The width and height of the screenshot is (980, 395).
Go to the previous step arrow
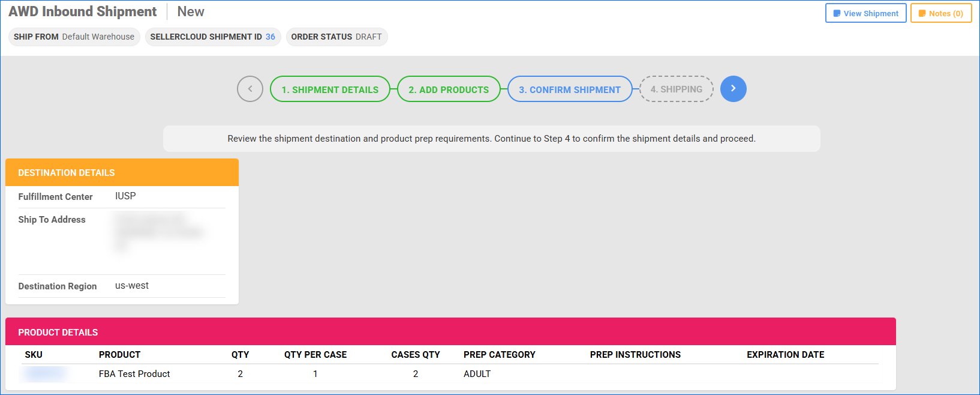[250, 89]
